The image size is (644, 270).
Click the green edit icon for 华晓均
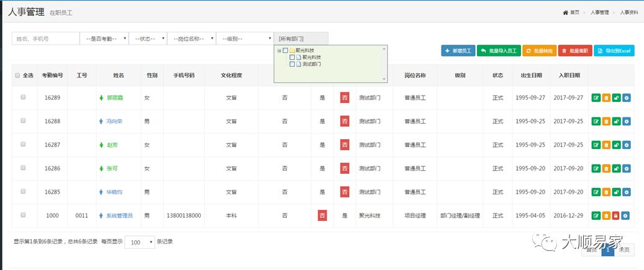[x=596, y=192]
